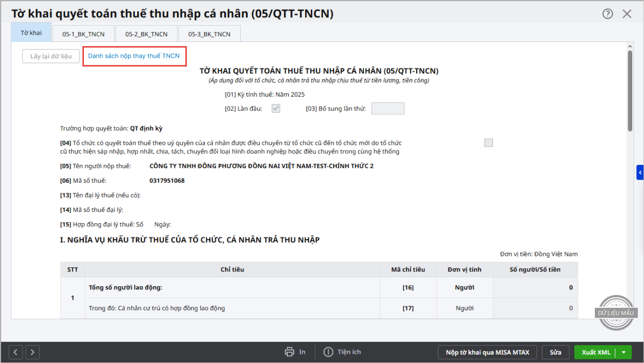Expand the blue side panel arrow
The height and width of the screenshot is (363, 644).
click(640, 173)
